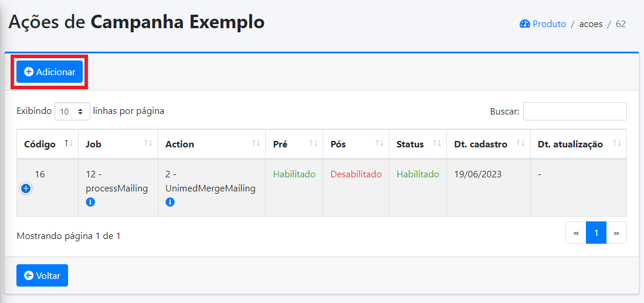Image resolution: width=644 pixels, height=303 pixels.
Task: Click the acoes breadcrumb item
Action: pyautogui.click(x=591, y=24)
